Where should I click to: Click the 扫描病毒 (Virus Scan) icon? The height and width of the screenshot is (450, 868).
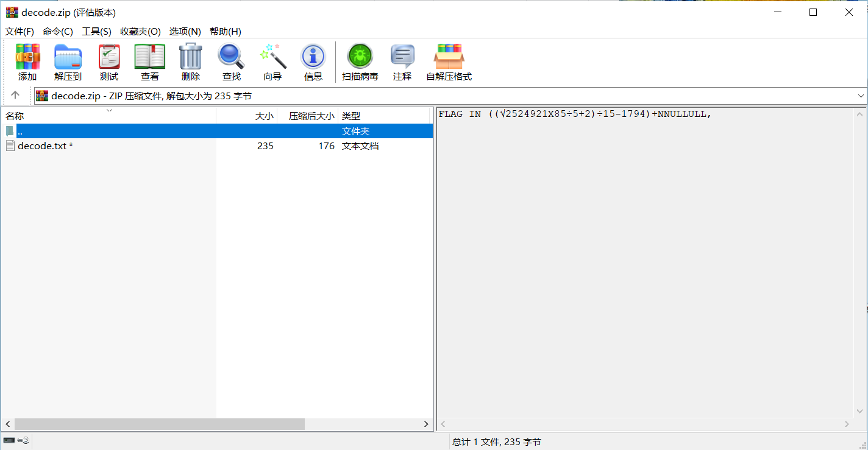pos(360,57)
